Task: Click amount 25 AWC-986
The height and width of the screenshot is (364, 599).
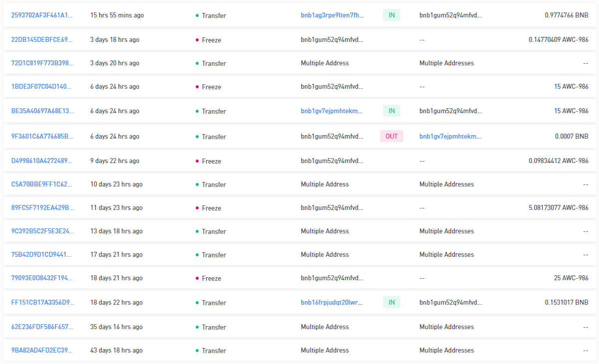Action: 571,278
